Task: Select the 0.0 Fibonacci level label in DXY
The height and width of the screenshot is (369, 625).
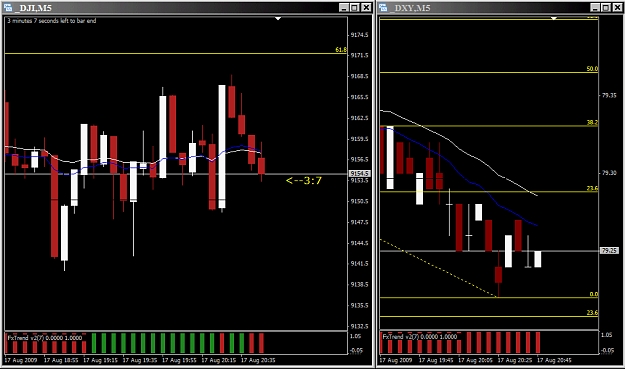Action: click(x=594, y=294)
